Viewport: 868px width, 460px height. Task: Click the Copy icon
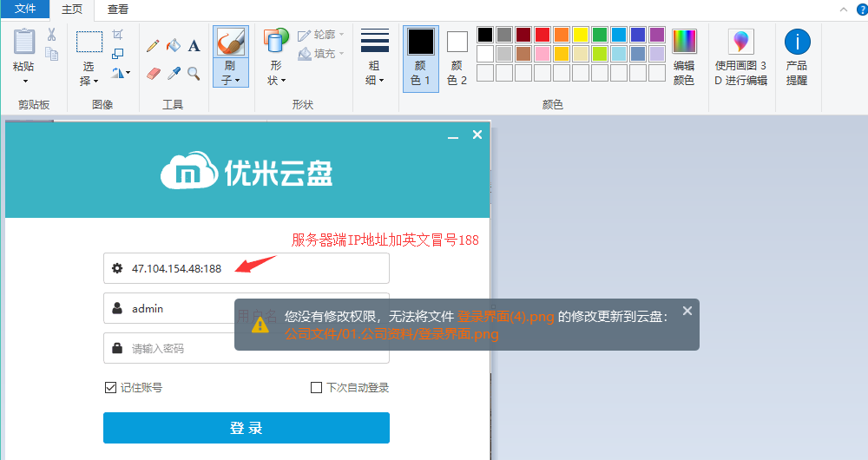[51, 54]
